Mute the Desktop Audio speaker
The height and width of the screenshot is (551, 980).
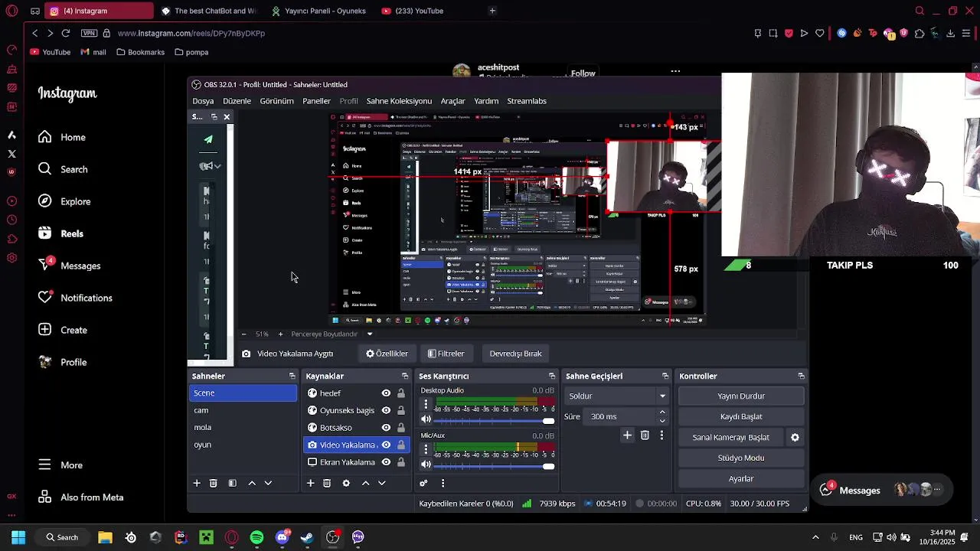426,419
